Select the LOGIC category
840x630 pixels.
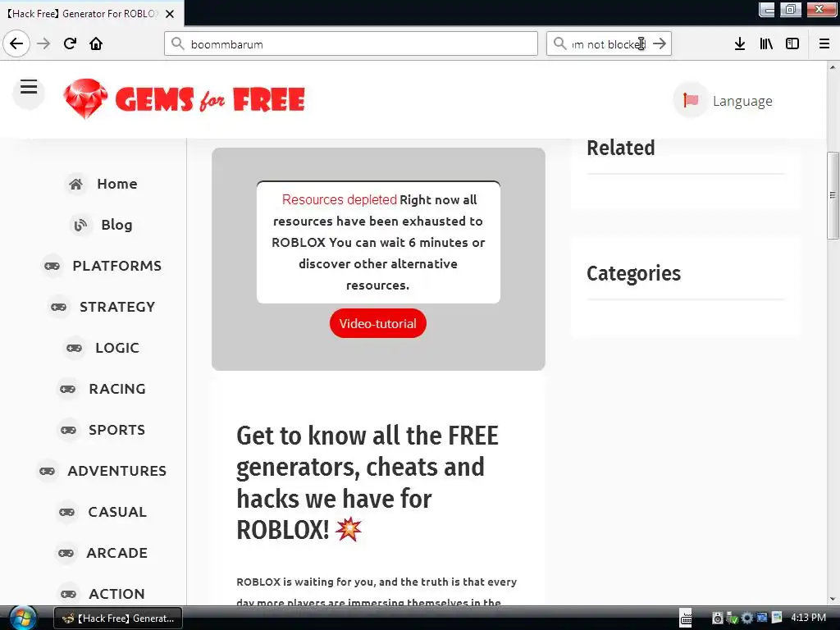point(117,348)
